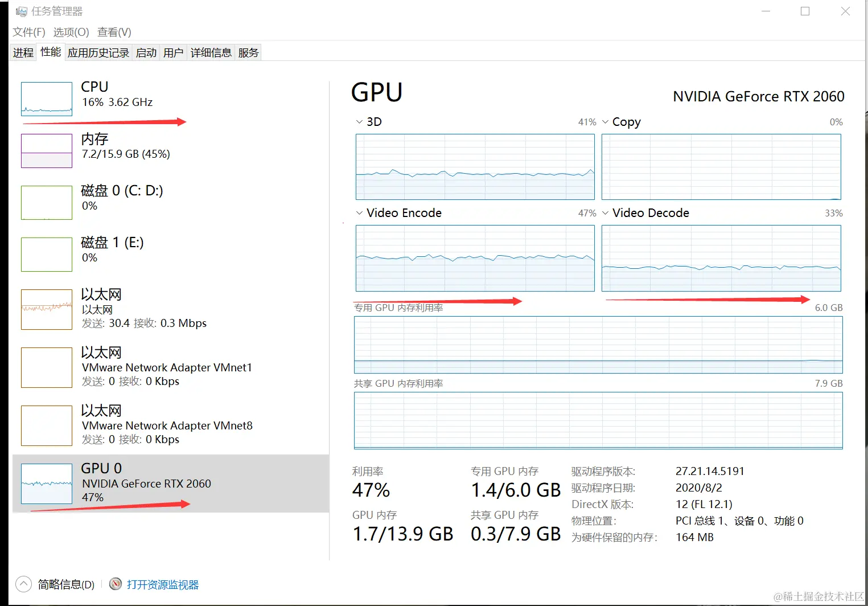Change the Video Encode graph type

click(x=359, y=212)
